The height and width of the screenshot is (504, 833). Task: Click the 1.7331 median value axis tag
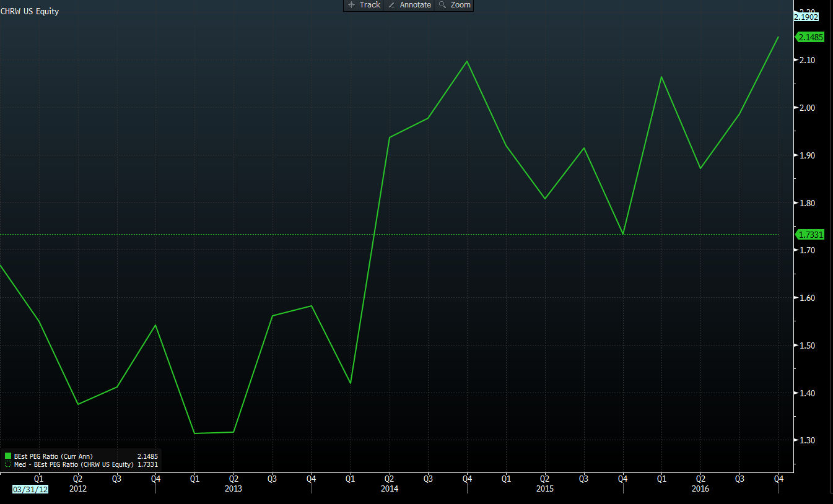pyautogui.click(x=810, y=234)
